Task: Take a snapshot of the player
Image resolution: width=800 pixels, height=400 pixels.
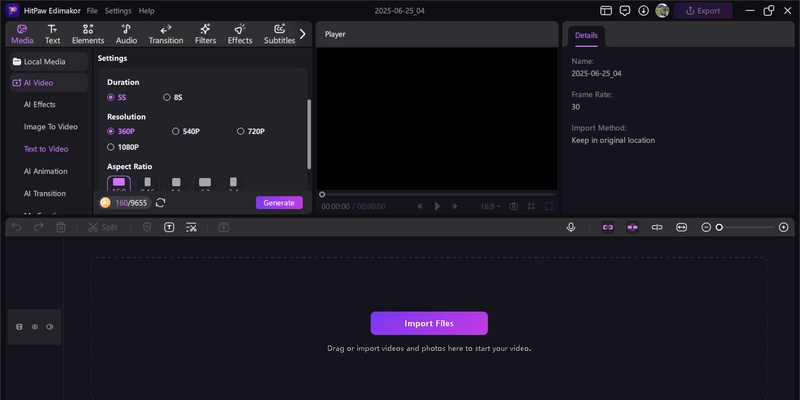Action: [513, 206]
